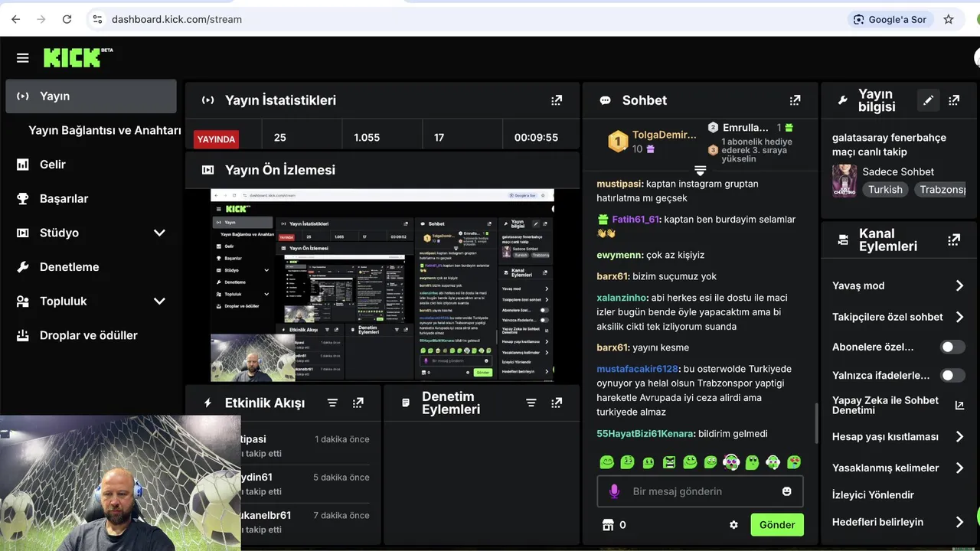Screen dimensions: 980x551
Task: Click the purple microphone icon in chat box
Action: [614, 491]
